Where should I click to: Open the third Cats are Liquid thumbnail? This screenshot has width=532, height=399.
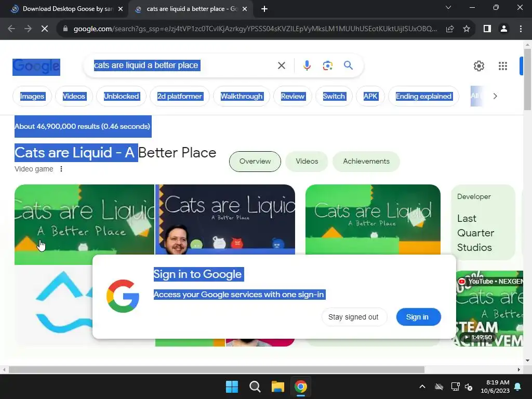click(373, 220)
